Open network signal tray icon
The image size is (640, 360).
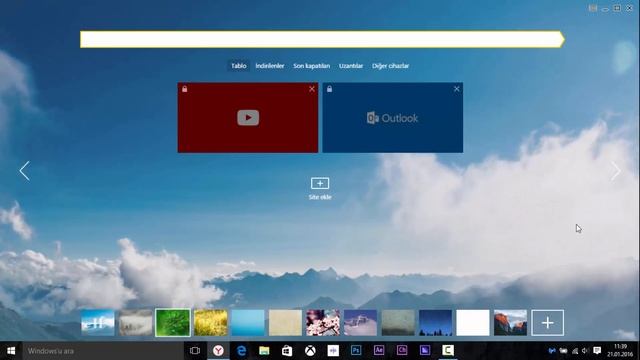(575, 351)
